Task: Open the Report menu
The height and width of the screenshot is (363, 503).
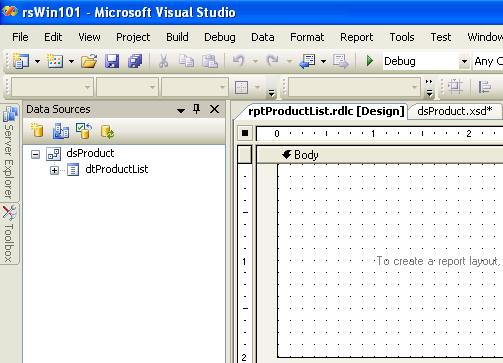Action: tap(356, 37)
